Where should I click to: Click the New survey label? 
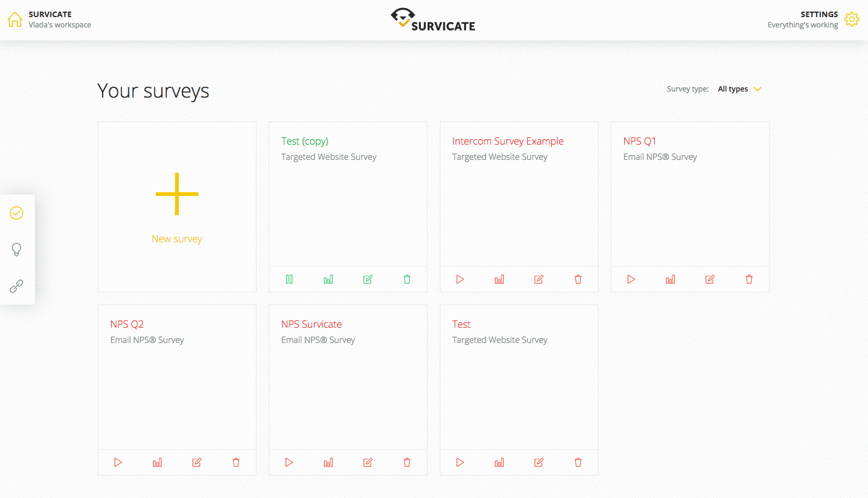pyautogui.click(x=177, y=239)
